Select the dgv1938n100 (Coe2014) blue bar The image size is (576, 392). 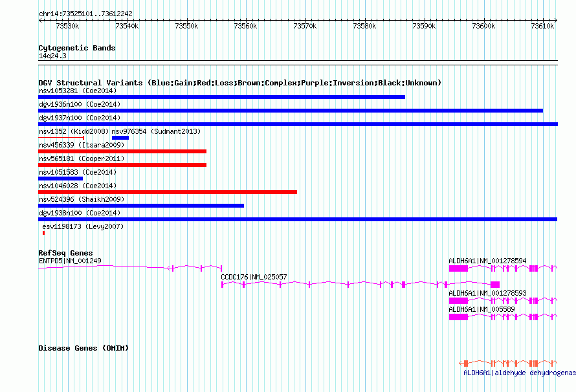tap(298, 219)
